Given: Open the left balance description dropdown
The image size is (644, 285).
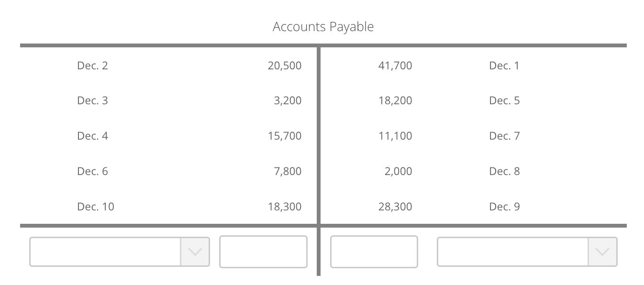Looking at the screenshot, I should click(x=105, y=252).
